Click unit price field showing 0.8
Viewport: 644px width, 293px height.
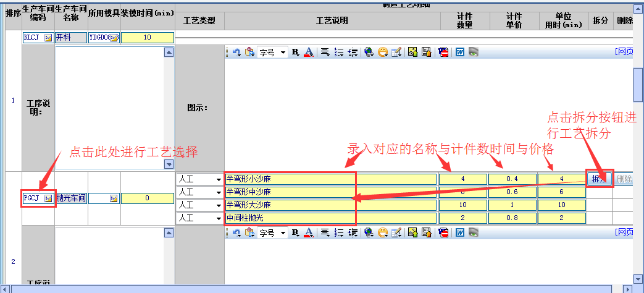[x=512, y=218]
